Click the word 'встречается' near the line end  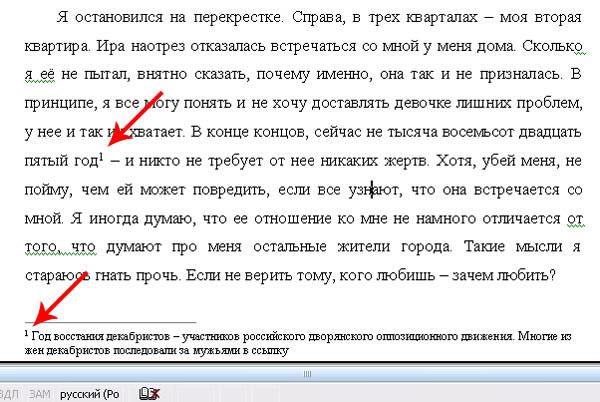coord(517,190)
